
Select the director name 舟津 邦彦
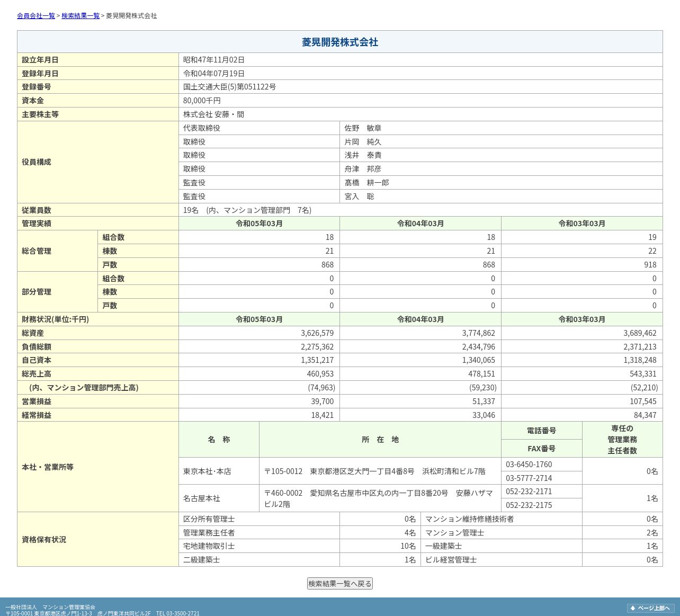[x=363, y=169]
